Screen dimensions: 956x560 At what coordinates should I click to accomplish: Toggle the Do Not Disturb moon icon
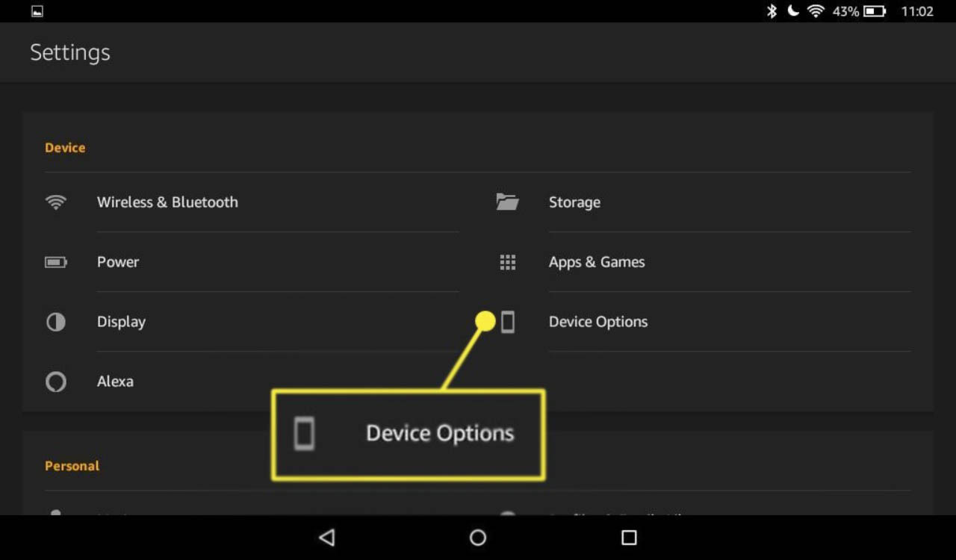pos(792,10)
